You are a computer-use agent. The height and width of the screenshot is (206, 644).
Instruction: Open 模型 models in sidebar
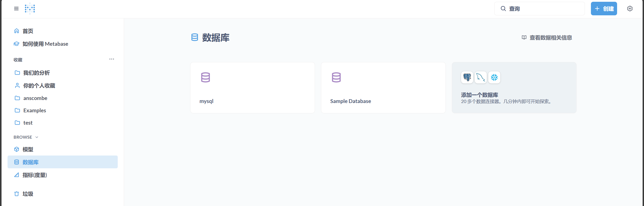(28, 149)
